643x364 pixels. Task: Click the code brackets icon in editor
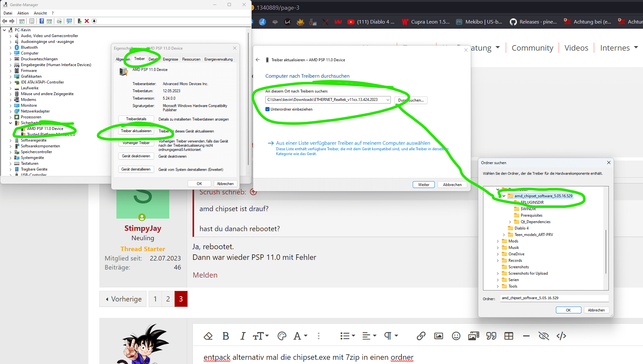coord(561,336)
